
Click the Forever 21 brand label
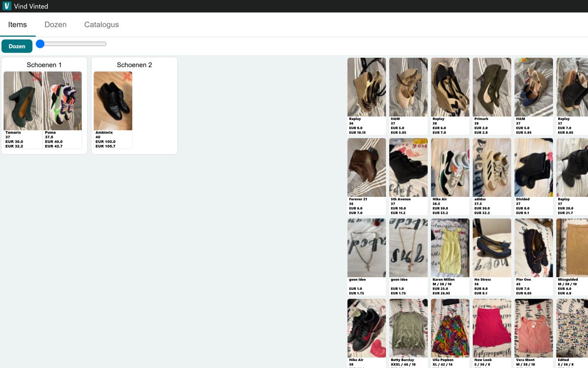point(358,199)
